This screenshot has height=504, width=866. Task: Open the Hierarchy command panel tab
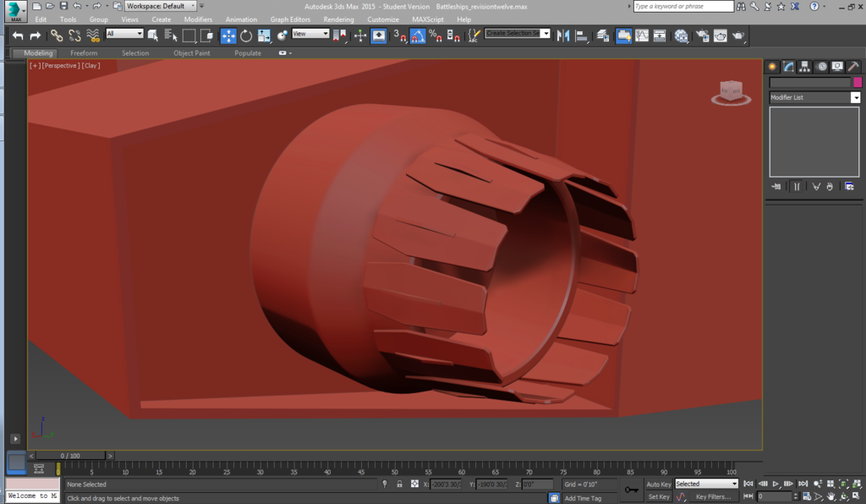click(804, 67)
